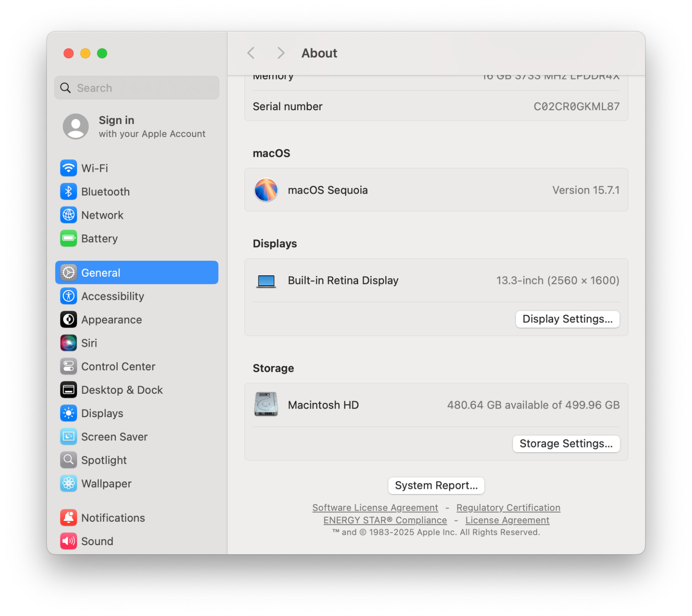692x616 pixels.
Task: Click the Macintosh HD label
Action: pos(323,405)
